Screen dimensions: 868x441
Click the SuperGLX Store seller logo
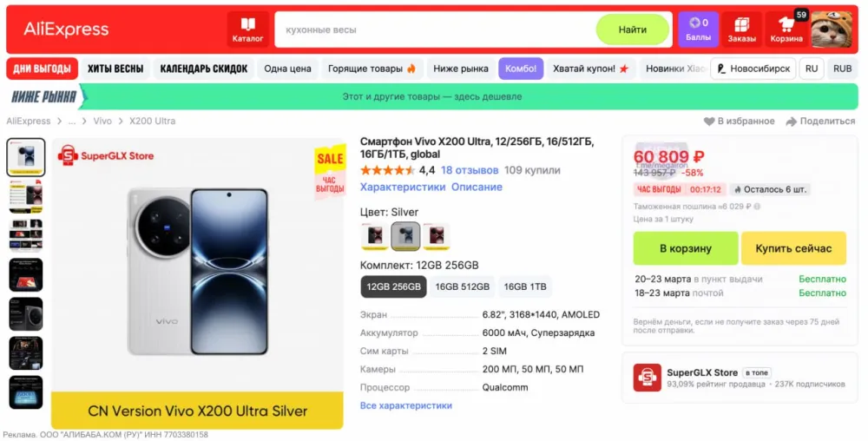(x=648, y=378)
